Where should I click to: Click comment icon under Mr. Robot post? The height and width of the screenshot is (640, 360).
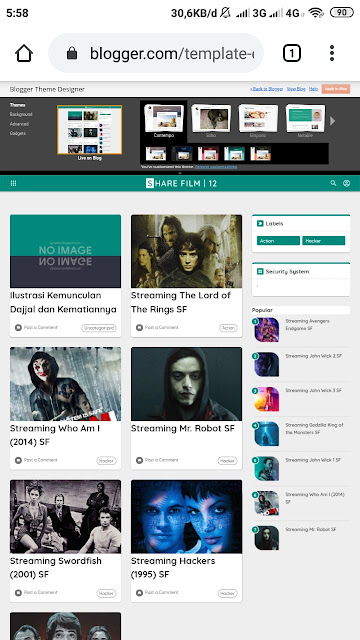coord(139,460)
